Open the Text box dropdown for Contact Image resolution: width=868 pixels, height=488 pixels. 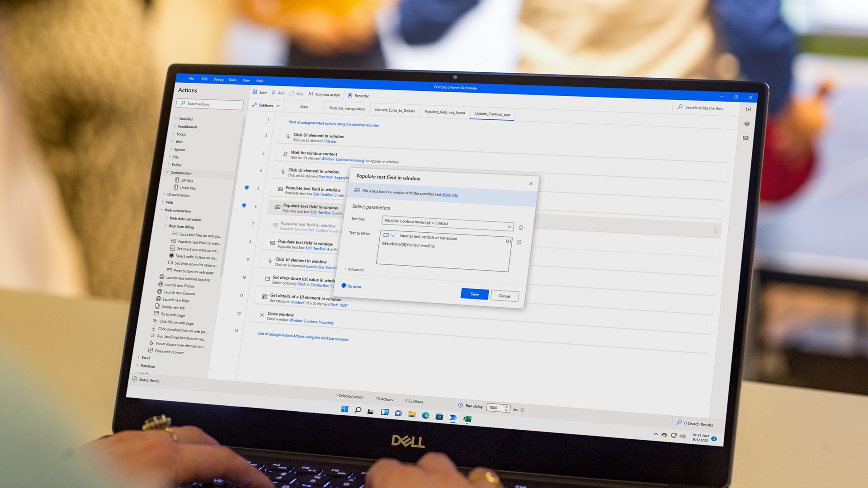pyautogui.click(x=509, y=226)
